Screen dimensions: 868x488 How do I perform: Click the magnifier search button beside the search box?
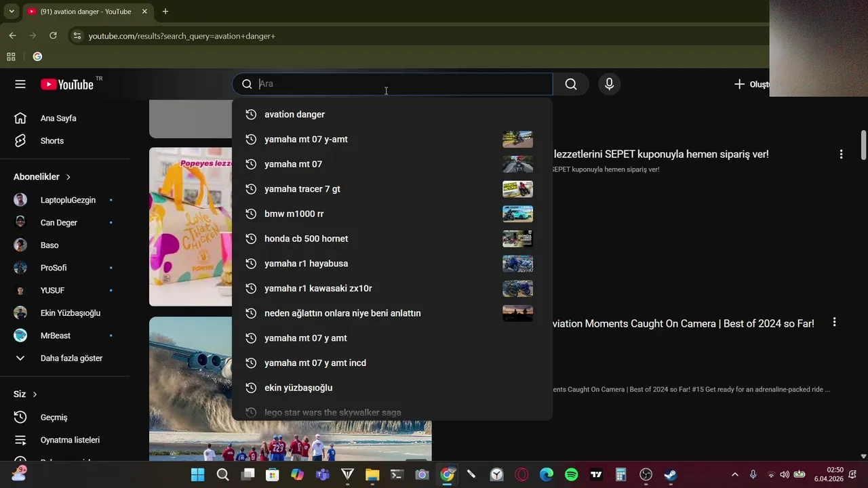coord(571,84)
